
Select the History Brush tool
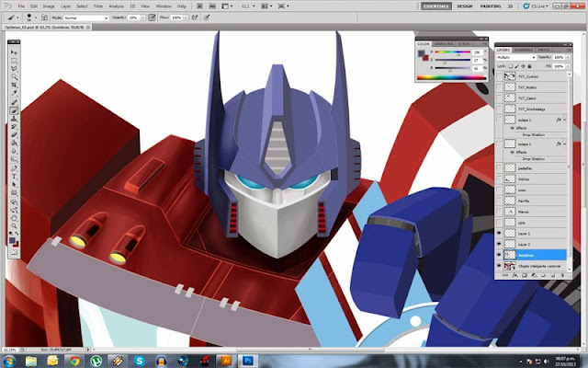14,127
